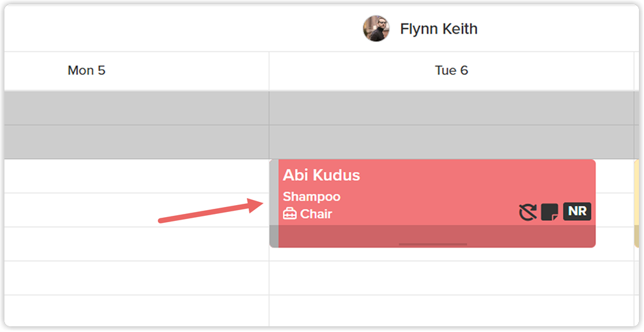Click the Chair resource text
The width and height of the screenshot is (644, 332).
(x=316, y=214)
